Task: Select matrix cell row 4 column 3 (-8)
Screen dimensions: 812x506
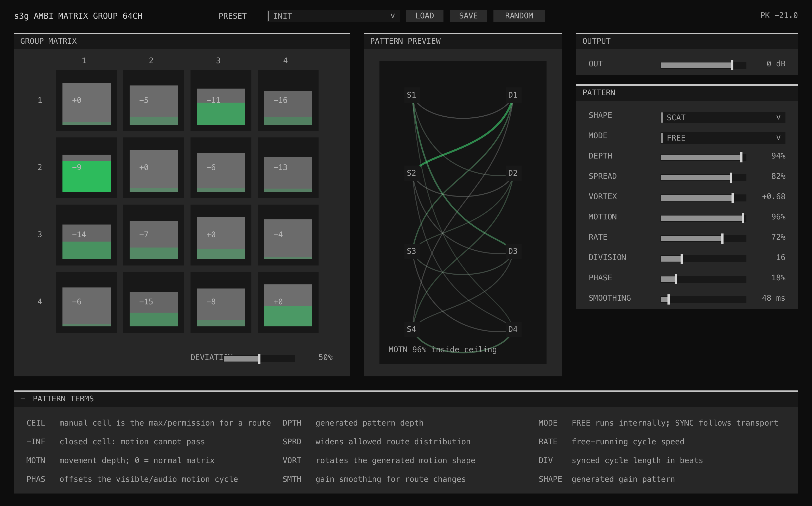Action: click(x=221, y=302)
